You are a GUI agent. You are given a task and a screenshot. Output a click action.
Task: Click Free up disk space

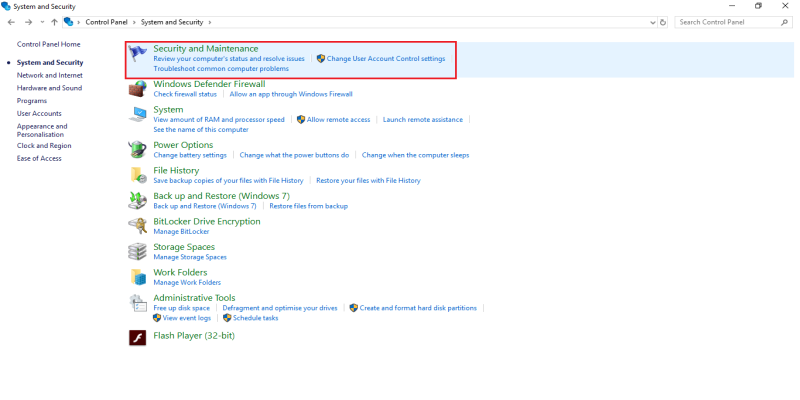tap(182, 308)
